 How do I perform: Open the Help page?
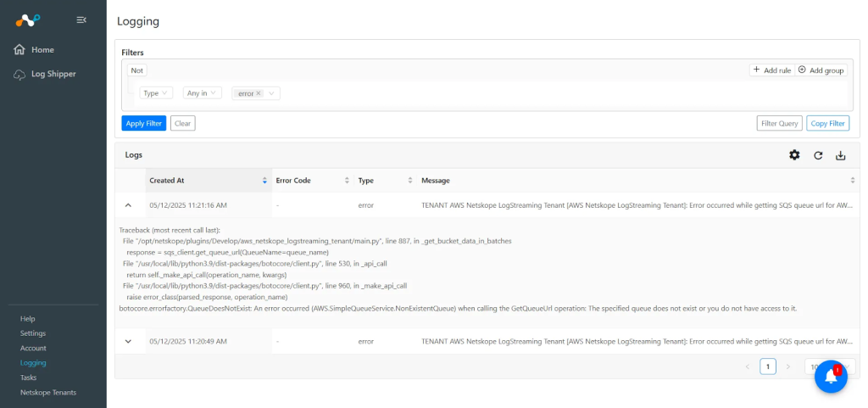pyautogui.click(x=28, y=319)
